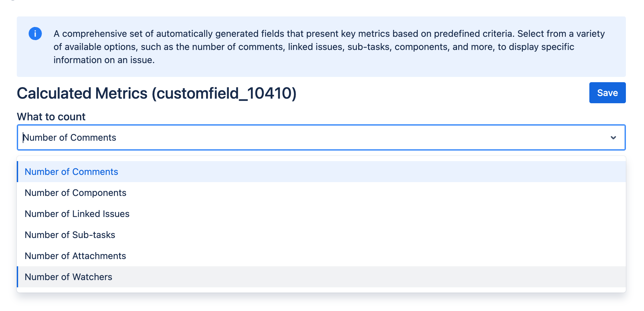
Task: Open the "What to count" combo box
Action: tap(321, 137)
